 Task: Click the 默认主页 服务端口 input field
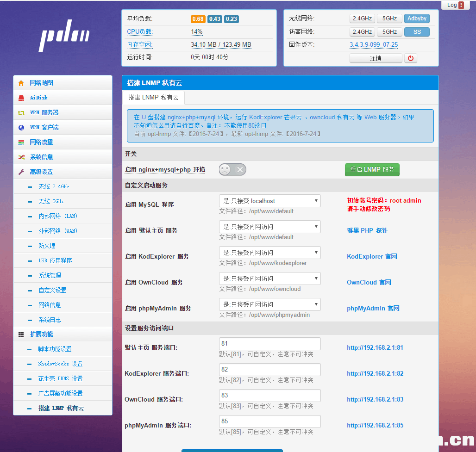[269, 343]
